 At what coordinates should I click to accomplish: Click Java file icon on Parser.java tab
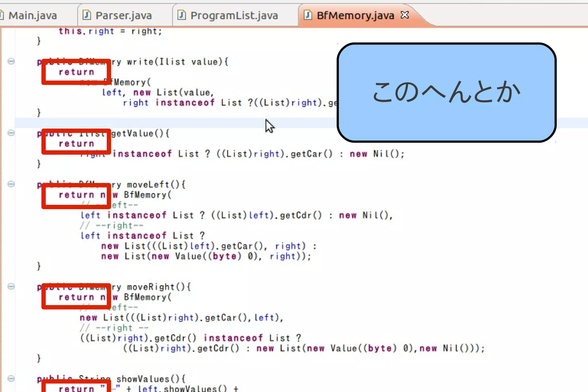86,15
